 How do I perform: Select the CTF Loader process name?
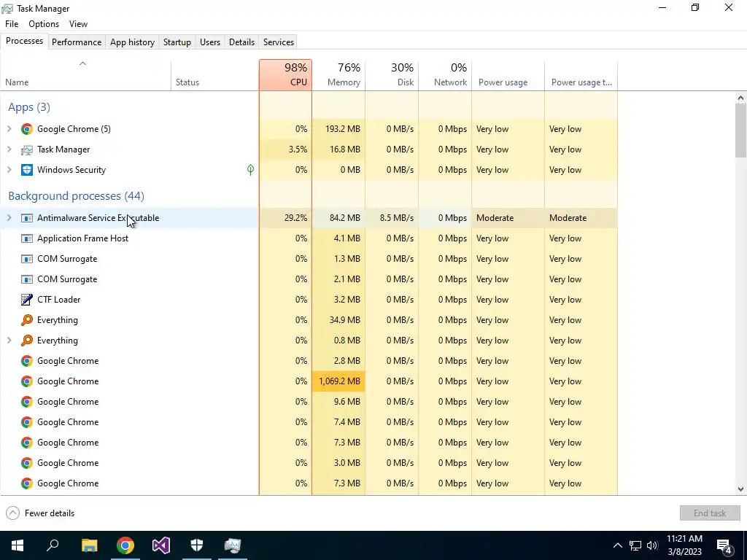pyautogui.click(x=58, y=300)
